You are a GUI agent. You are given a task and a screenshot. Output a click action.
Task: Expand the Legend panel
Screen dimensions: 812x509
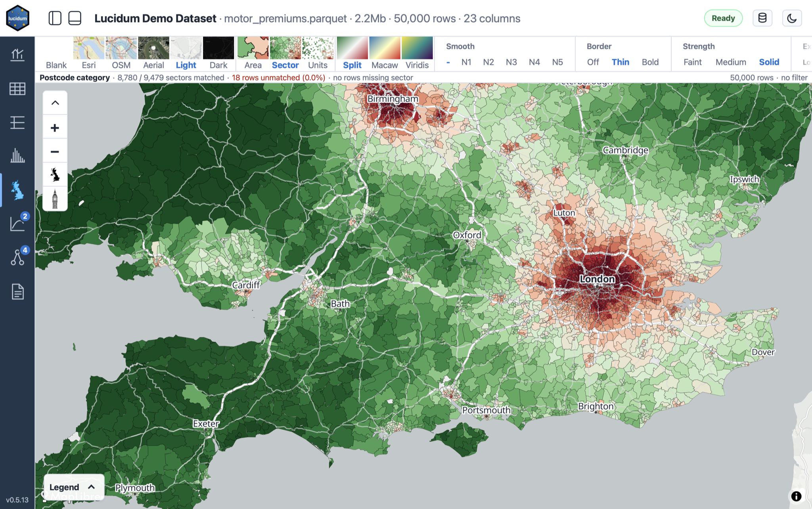point(74,487)
